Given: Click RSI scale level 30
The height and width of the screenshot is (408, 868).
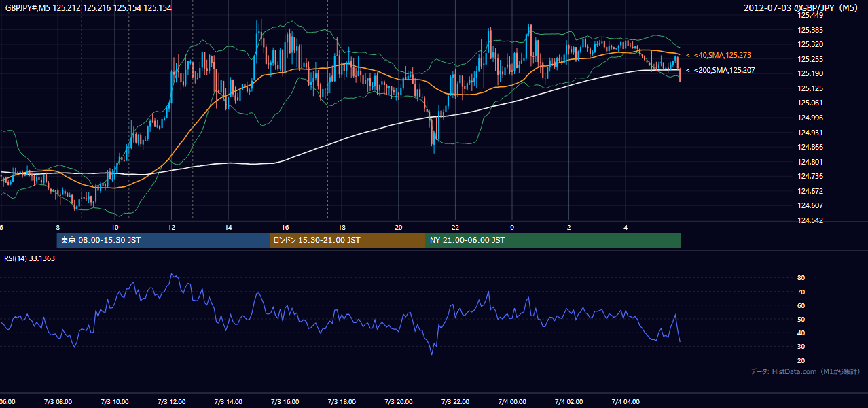Looking at the screenshot, I should (x=801, y=346).
